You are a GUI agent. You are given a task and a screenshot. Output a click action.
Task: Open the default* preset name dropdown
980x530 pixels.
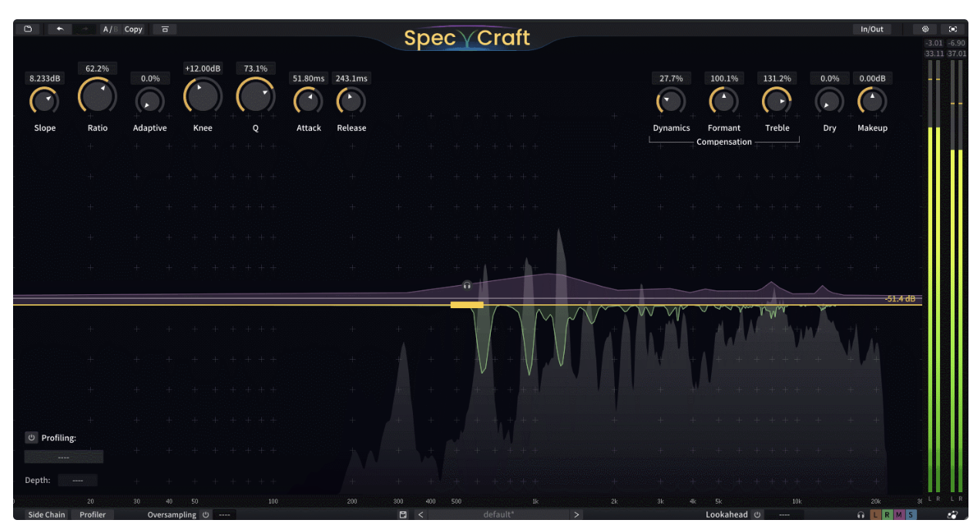[x=498, y=515]
